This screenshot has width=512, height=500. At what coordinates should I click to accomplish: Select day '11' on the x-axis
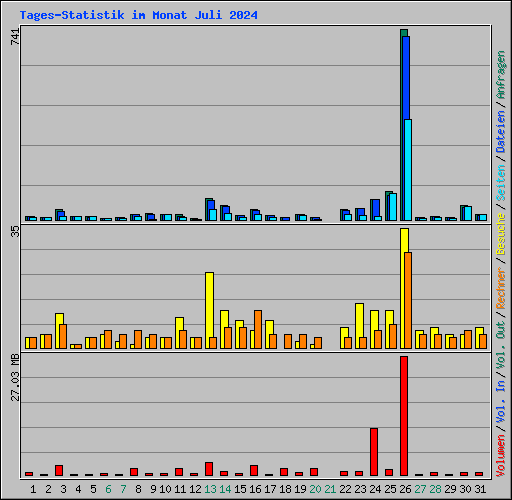pyautogui.click(x=180, y=489)
